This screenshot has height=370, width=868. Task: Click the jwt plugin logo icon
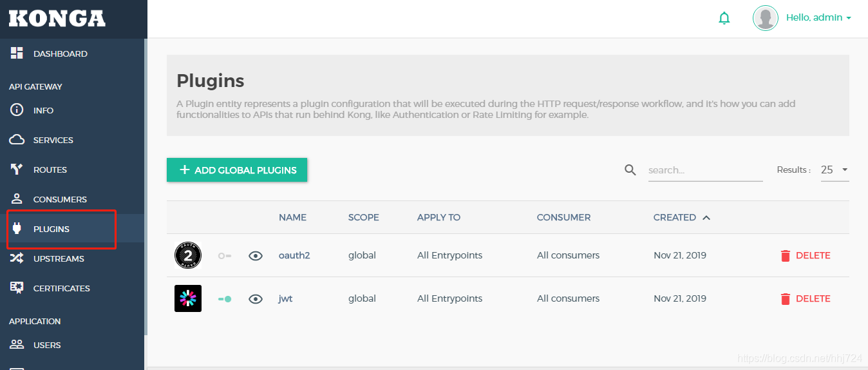click(188, 298)
